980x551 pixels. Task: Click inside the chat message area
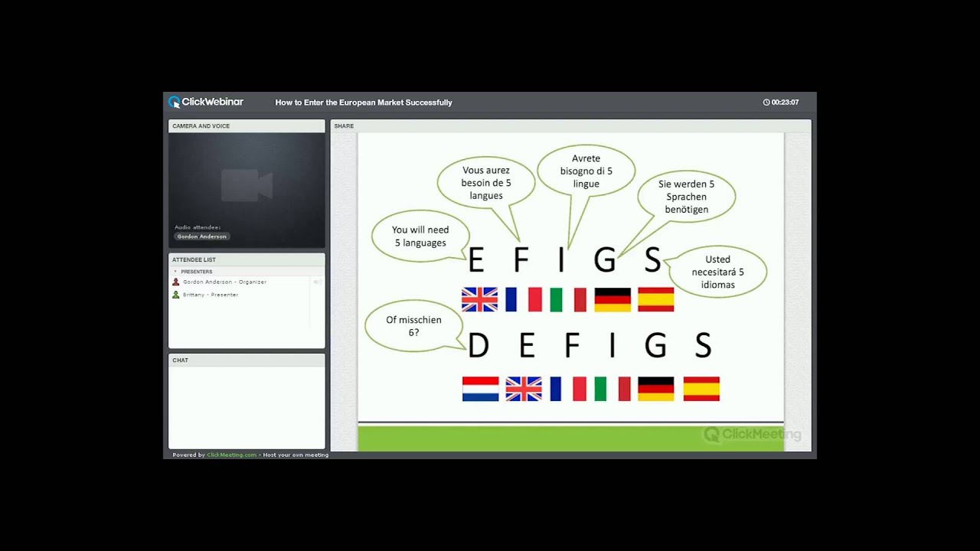[247, 407]
